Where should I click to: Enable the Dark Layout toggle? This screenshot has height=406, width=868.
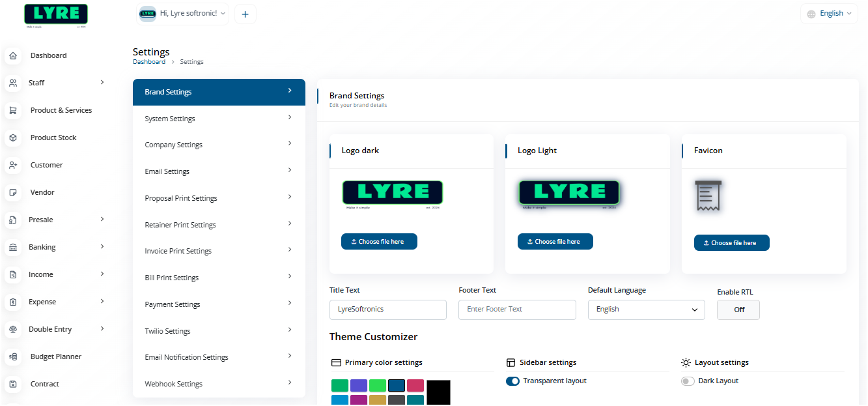pyautogui.click(x=688, y=381)
